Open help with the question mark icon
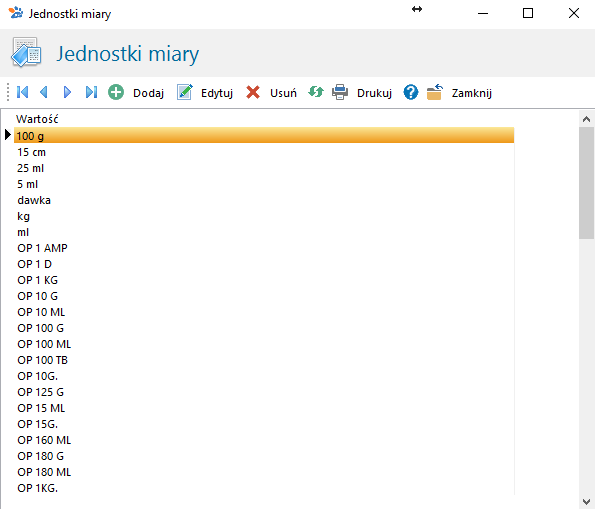 coord(411,92)
